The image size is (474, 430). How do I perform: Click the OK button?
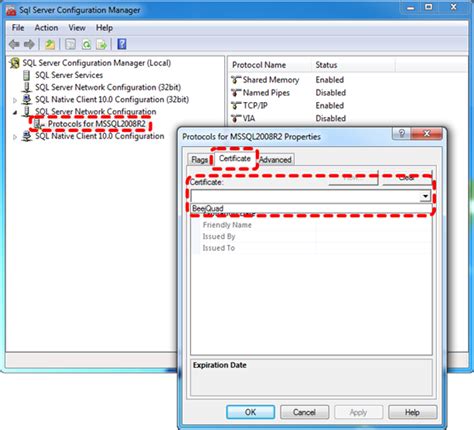251,412
